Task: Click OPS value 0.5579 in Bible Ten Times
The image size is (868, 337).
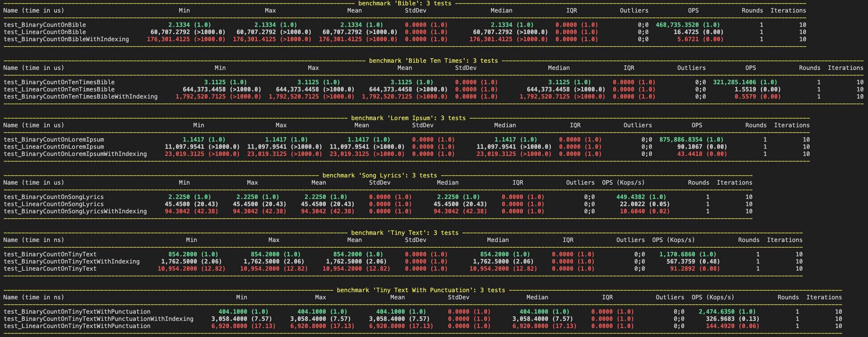Action: [x=745, y=97]
